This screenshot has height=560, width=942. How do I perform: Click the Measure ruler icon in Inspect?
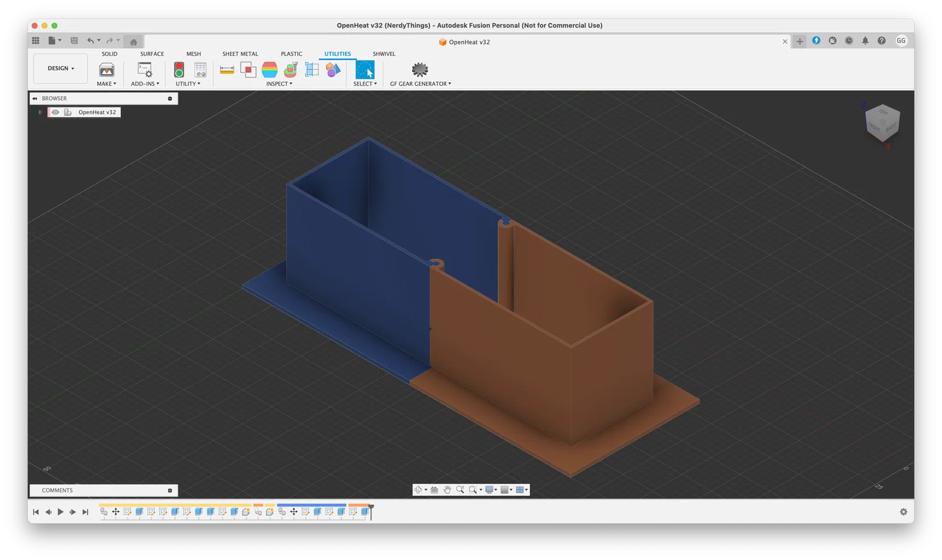(x=227, y=70)
